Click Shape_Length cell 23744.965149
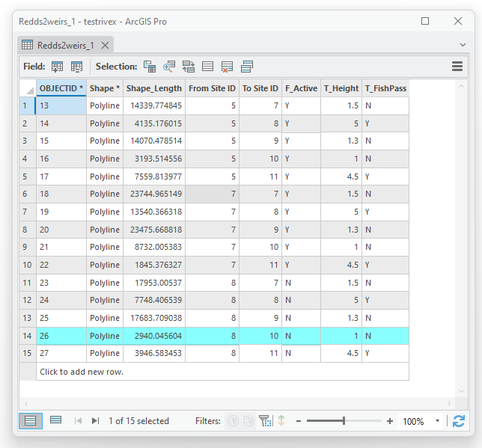The height and width of the screenshot is (448, 482). coord(154,194)
